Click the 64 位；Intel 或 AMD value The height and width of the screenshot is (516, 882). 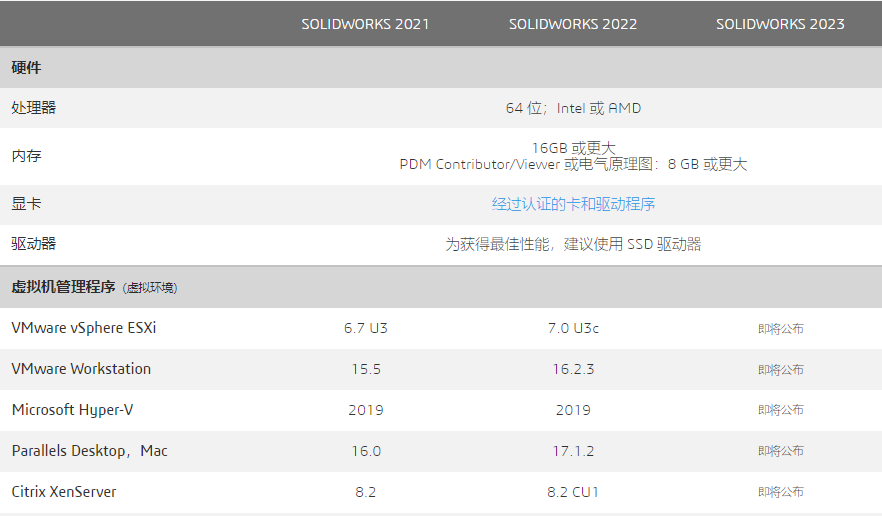coord(573,108)
